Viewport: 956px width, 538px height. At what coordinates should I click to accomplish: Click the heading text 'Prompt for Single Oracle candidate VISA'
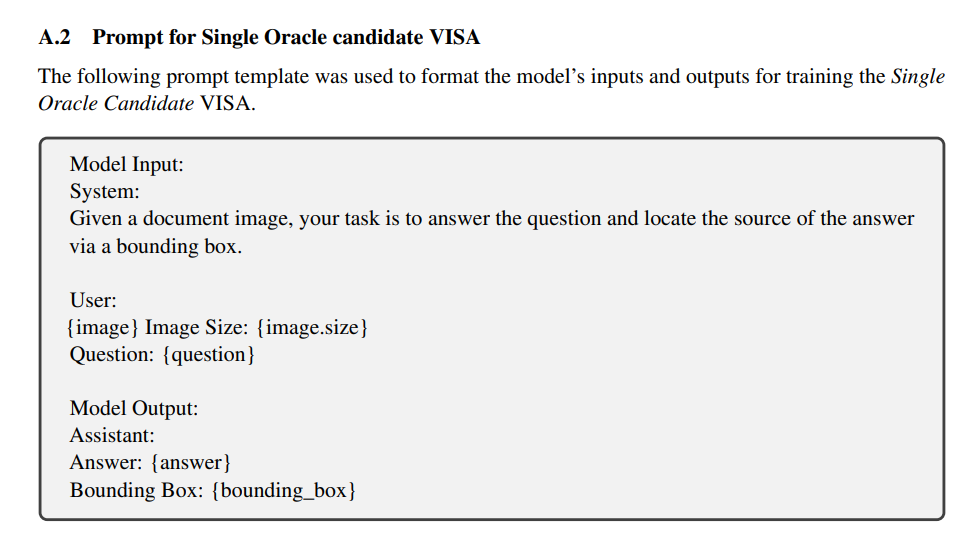[286, 37]
